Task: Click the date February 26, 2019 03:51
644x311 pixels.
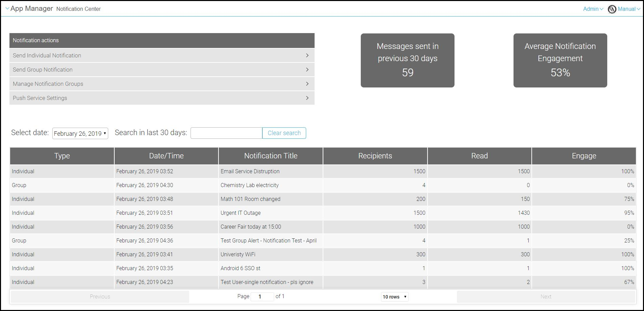Action: tap(145, 213)
